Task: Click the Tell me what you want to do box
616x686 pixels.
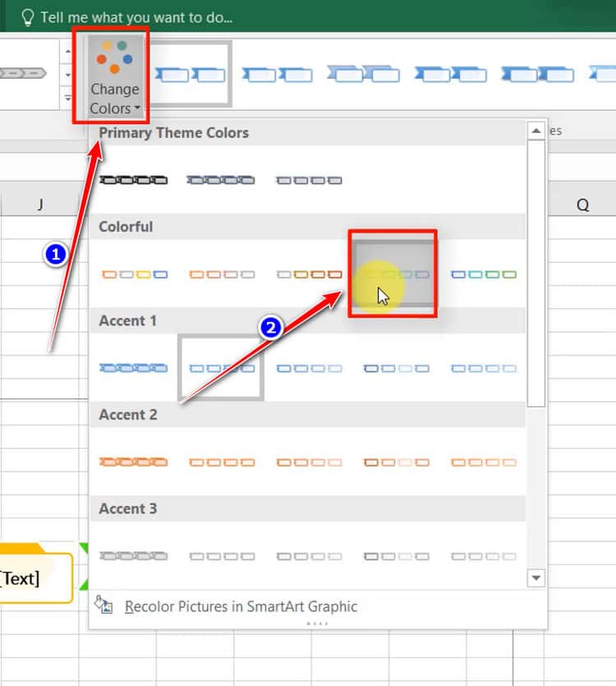Action: click(136, 17)
